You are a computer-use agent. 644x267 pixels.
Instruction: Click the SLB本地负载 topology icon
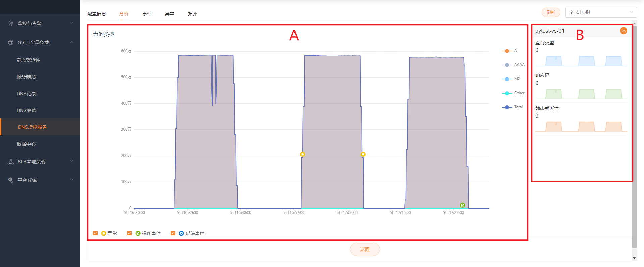(11, 162)
